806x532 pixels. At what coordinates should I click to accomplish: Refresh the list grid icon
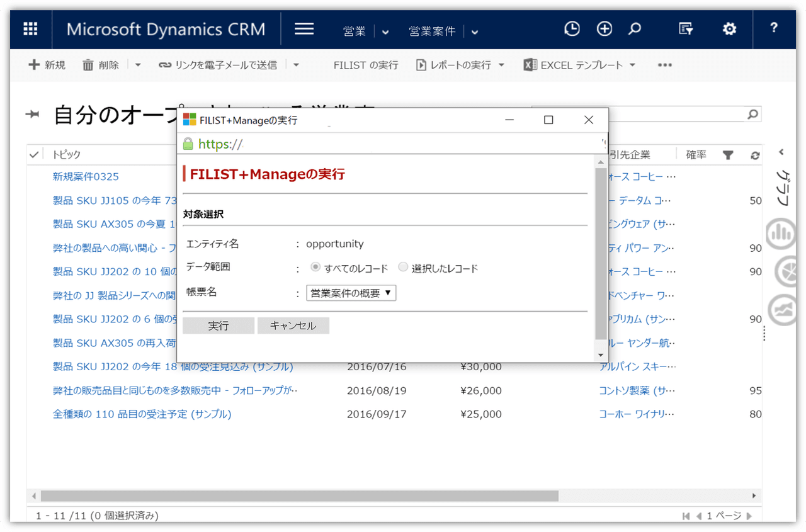pos(755,156)
